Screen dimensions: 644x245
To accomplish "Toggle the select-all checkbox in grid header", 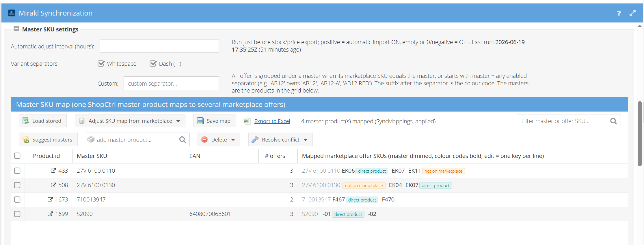I will 17,156.
